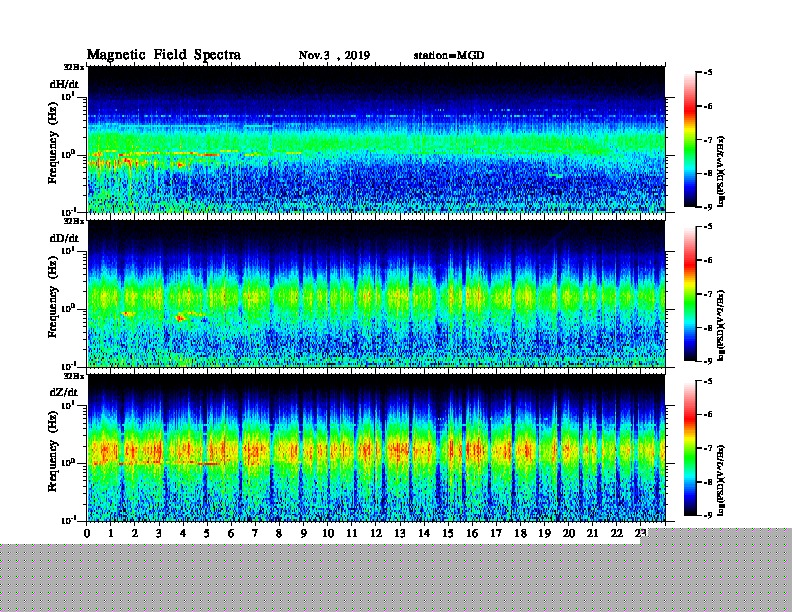Click hour tick label 2 on time axis
The image size is (792, 612).
point(135,533)
